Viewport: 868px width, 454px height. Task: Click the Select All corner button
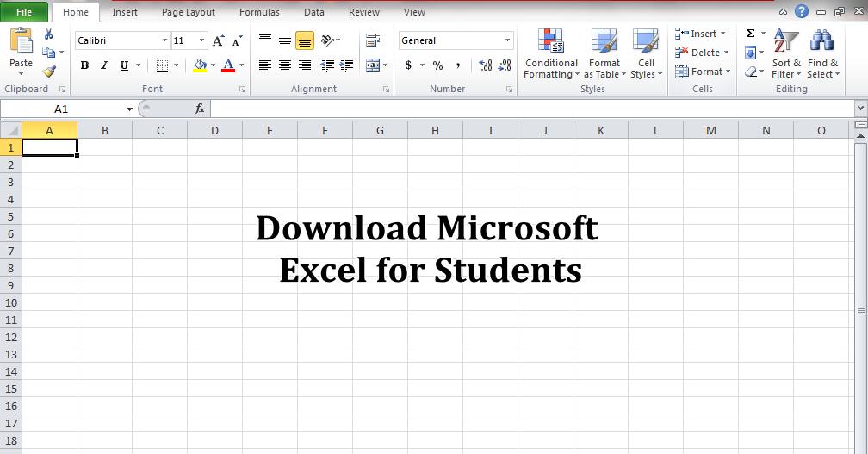[x=11, y=131]
